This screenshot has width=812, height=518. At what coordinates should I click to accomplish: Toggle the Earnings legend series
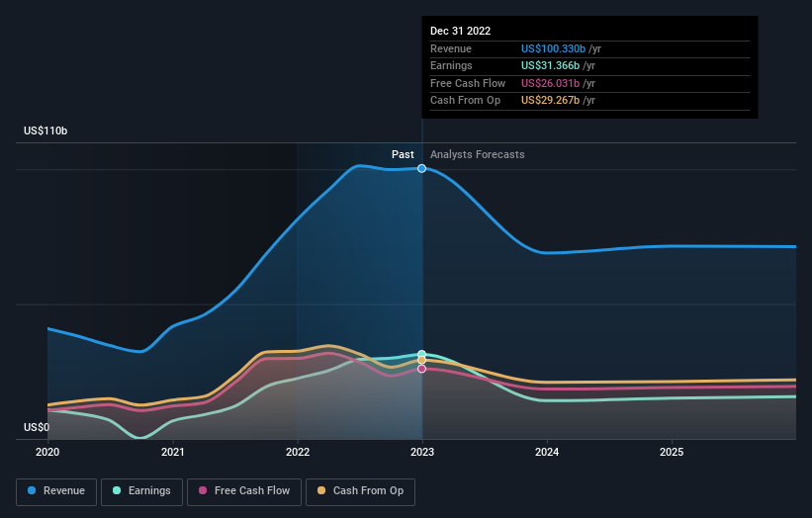[141, 491]
